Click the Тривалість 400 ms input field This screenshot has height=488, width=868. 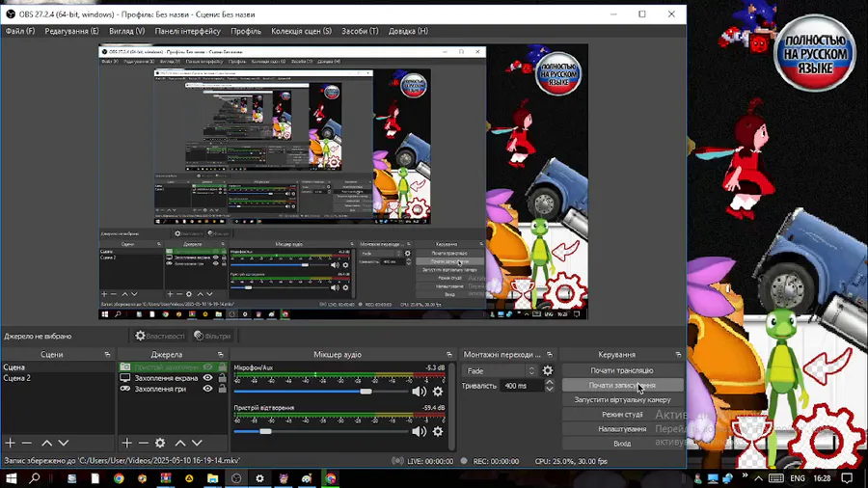point(522,386)
